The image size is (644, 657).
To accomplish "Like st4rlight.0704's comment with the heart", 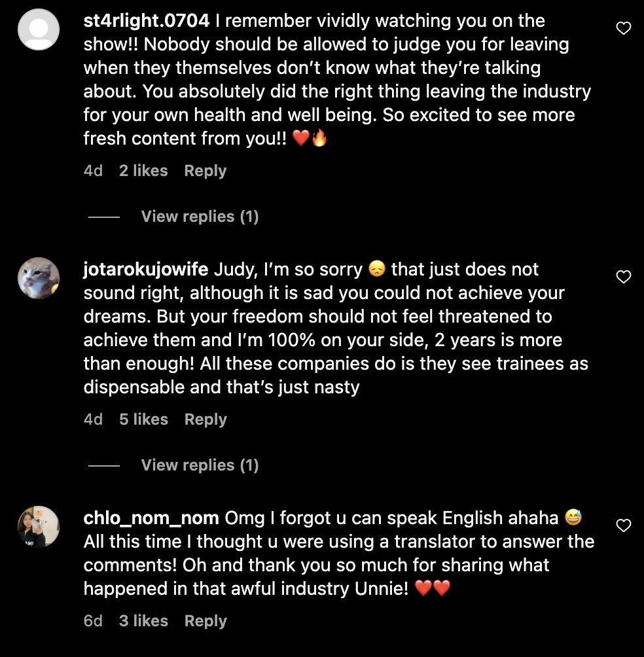I will [x=624, y=28].
